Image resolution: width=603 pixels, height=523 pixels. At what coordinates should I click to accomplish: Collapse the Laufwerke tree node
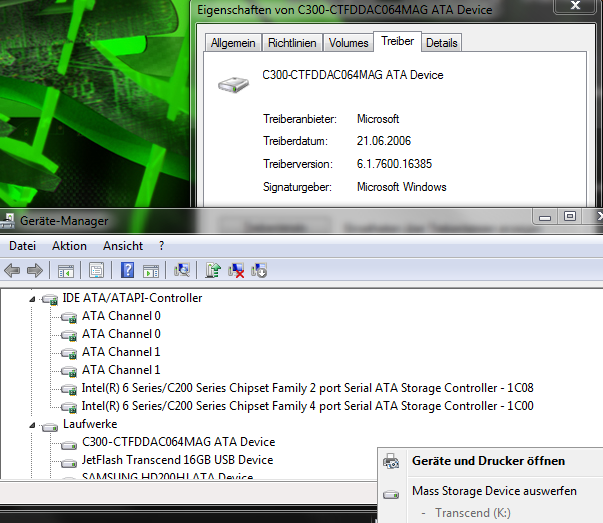[x=32, y=425]
